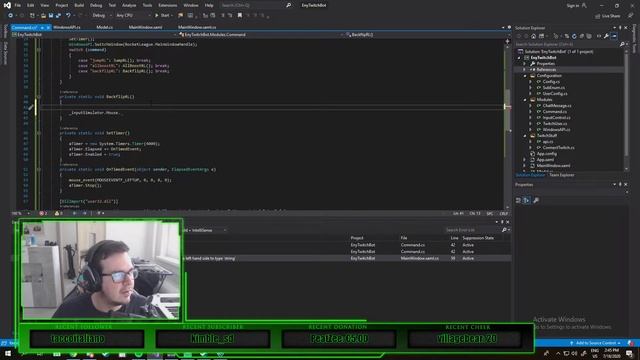
Task: Collapse the TwitchStuff folder
Action: (x=526, y=136)
